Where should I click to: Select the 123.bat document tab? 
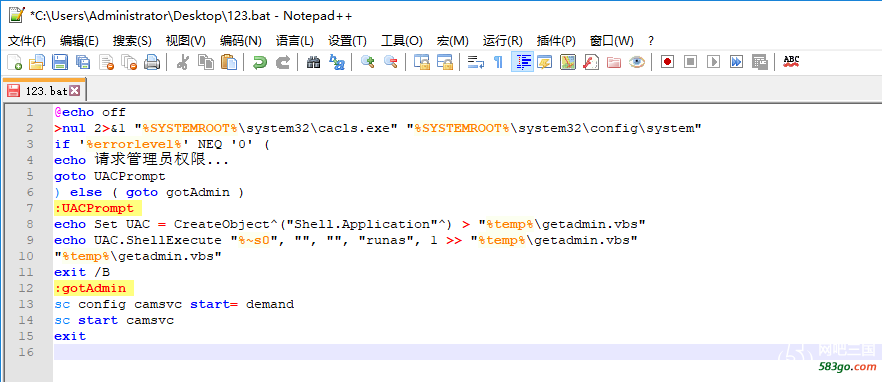point(44,91)
